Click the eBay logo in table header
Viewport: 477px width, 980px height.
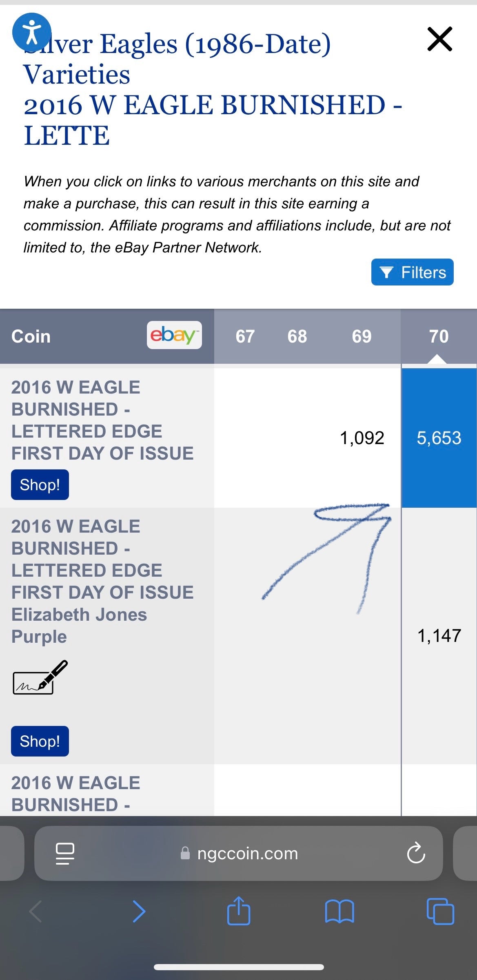click(174, 335)
